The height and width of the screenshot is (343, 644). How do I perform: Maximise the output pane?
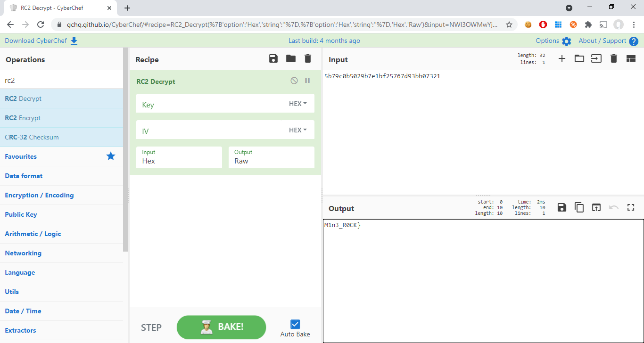(631, 207)
